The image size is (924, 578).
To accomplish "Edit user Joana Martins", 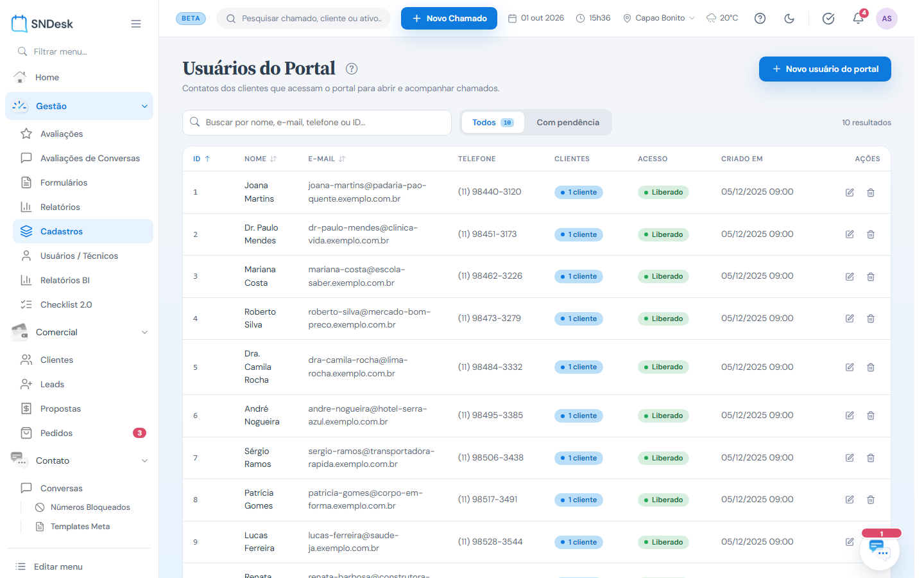I will click(850, 193).
